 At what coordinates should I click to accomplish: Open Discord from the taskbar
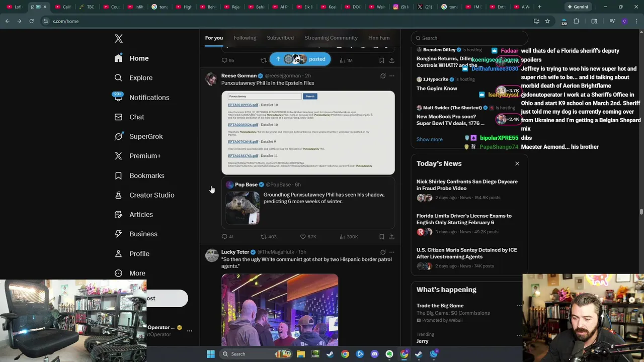tap(374, 354)
